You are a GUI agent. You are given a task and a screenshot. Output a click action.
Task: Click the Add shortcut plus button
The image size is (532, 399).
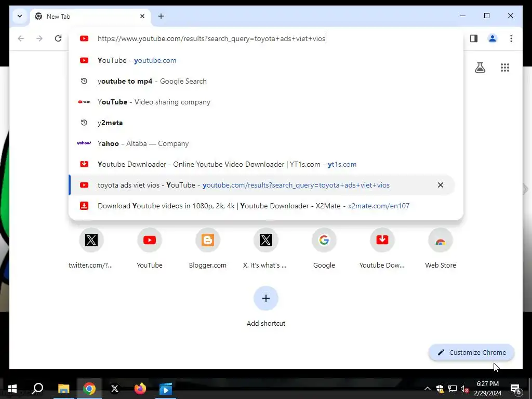pyautogui.click(x=266, y=298)
